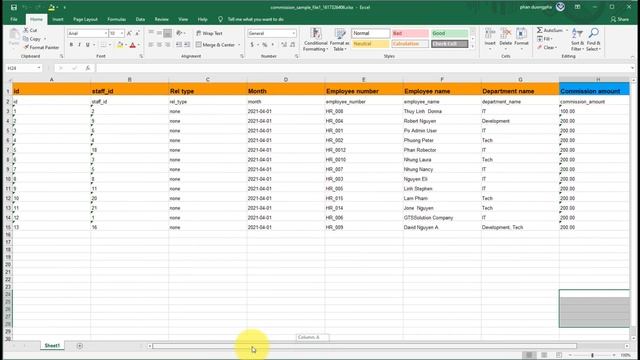Open Format as Table gallery
The image size is (640, 360).
click(340, 40)
